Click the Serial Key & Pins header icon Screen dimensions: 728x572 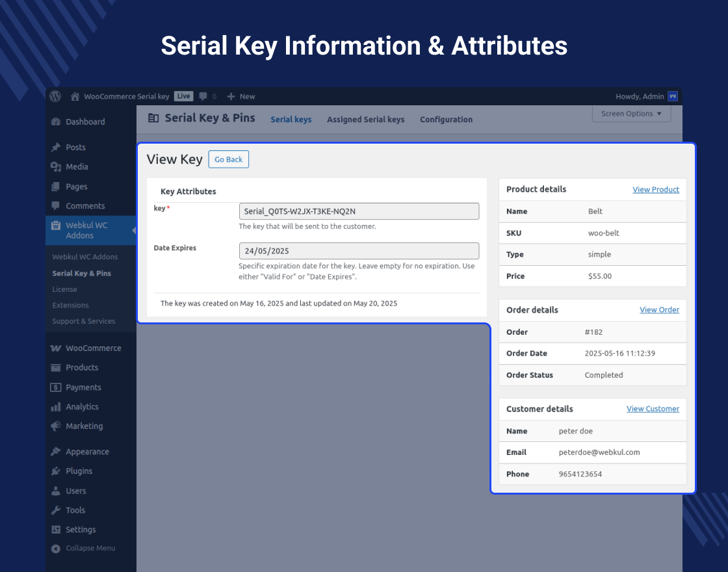tap(153, 118)
